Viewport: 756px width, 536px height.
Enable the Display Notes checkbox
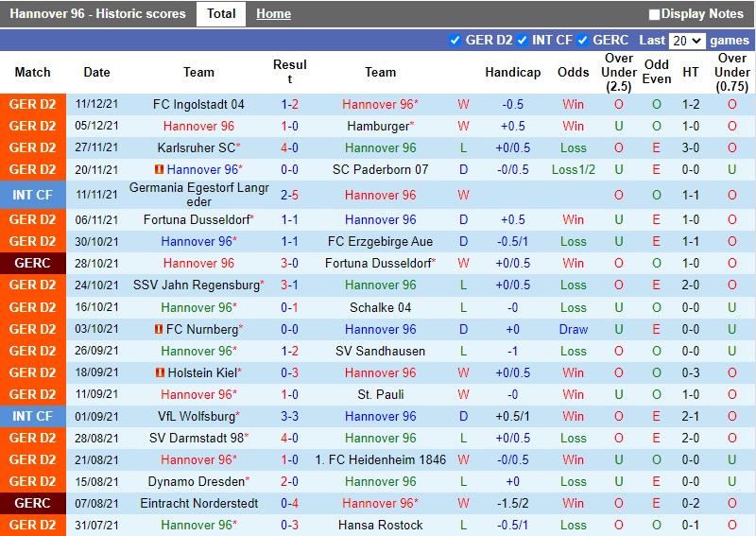coord(654,14)
